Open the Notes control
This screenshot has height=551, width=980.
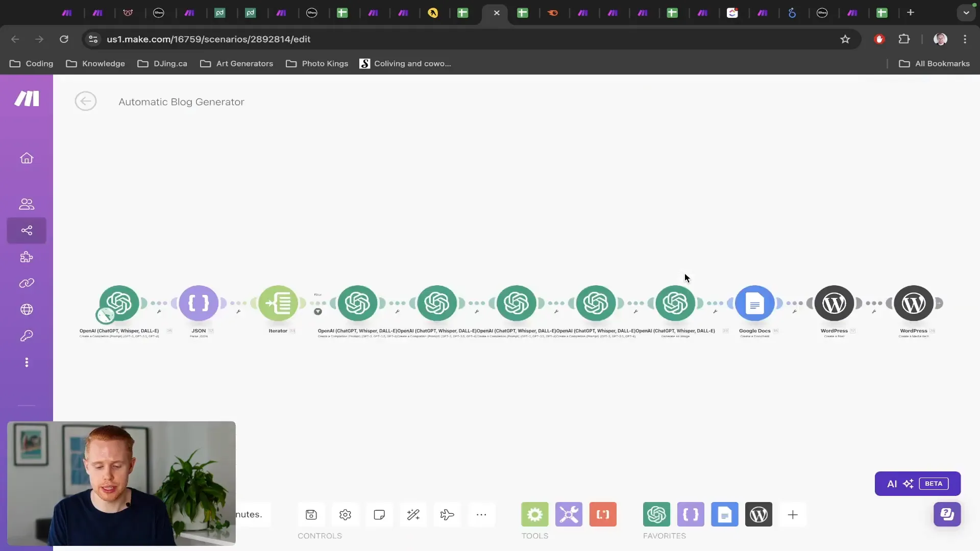click(x=379, y=515)
